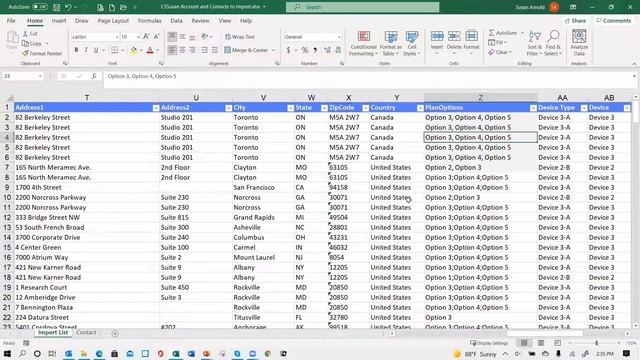
Task: Click the Save icon in title bar
Action: pyautogui.click(x=56, y=7)
